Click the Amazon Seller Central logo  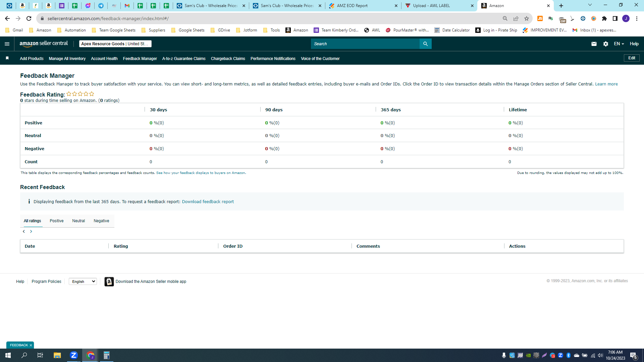(44, 44)
